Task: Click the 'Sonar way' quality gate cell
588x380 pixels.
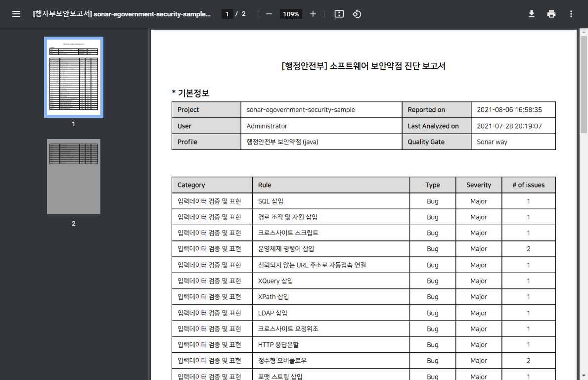Action: [513, 142]
